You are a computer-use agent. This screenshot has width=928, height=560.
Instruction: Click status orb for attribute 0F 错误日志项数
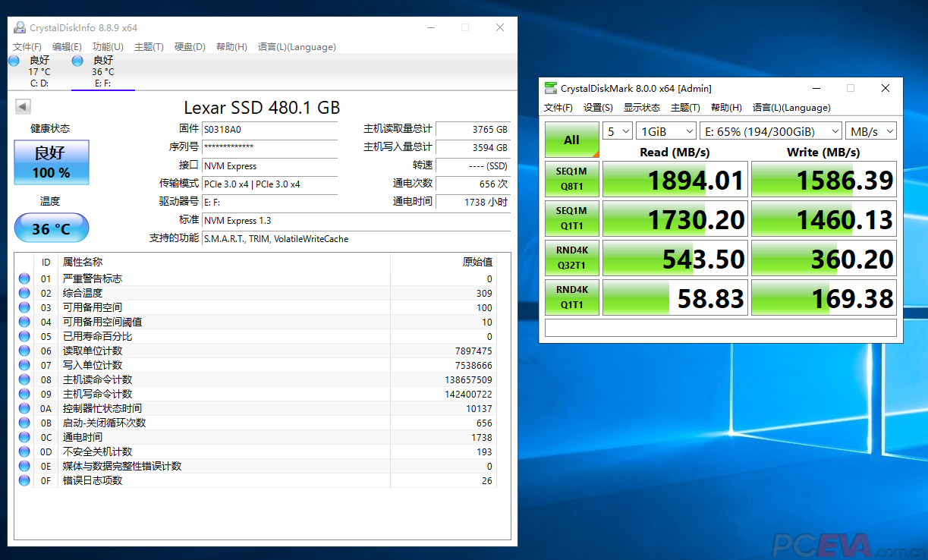tap(24, 480)
